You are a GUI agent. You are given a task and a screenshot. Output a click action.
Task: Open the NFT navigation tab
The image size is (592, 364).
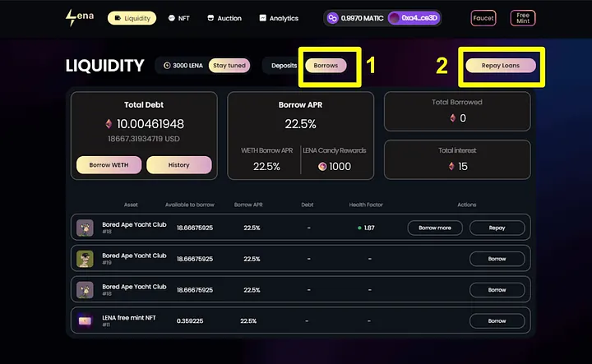tap(179, 18)
